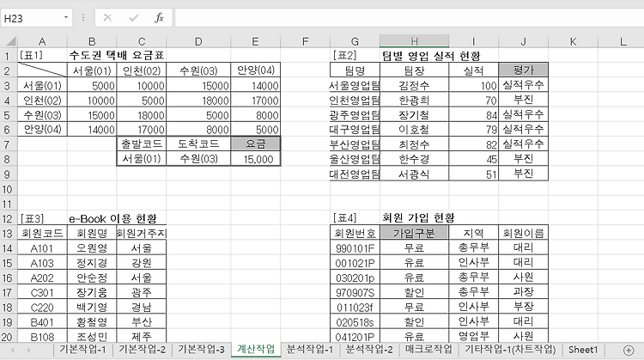This screenshot has height=360, width=644.
Task: Select the 김정수 team leader cell
Action: tap(414, 85)
